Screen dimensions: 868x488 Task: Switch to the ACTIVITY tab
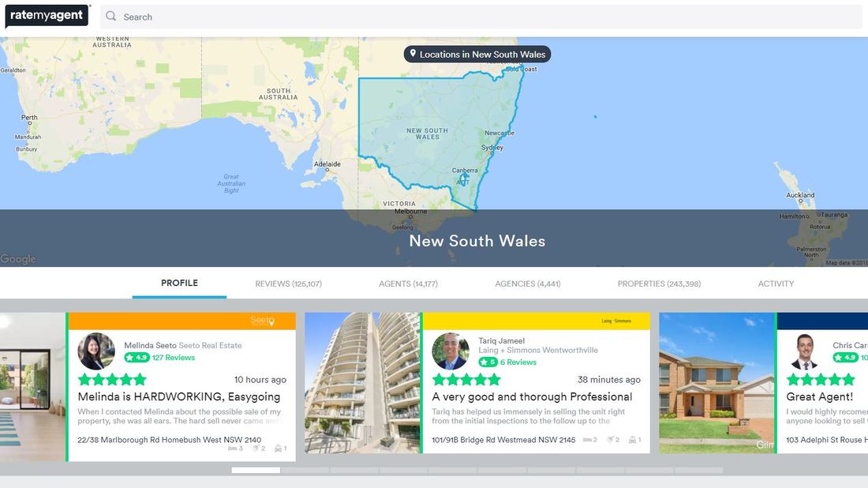tap(776, 283)
